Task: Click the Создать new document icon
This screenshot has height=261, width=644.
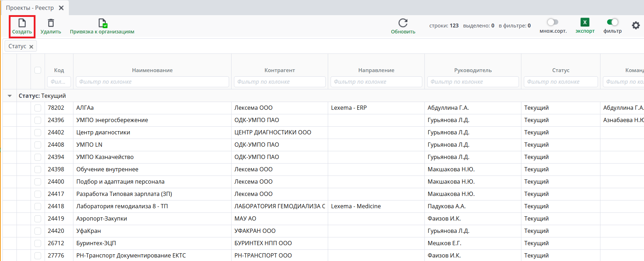Action: [22, 23]
